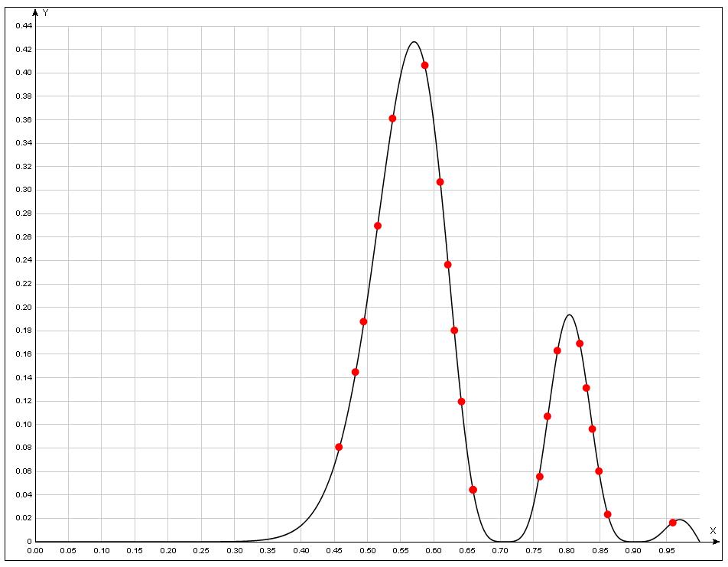Select the rightmost red point near x=0.96
Screen dimensions: 728x567
[673, 523]
